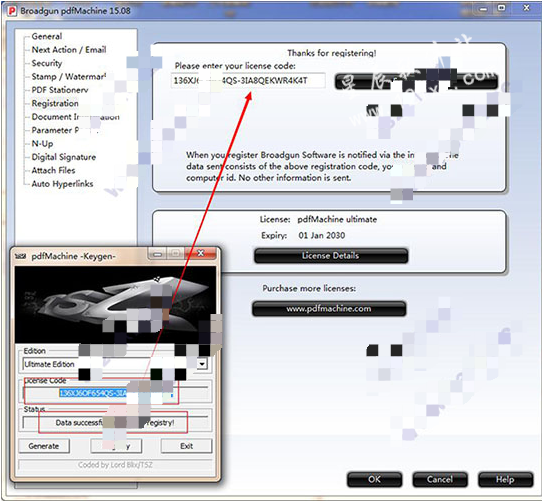Click 'Coded by Lord Blix/TSZ' text
Image resolution: width=542 pixels, height=501 pixels.
(115, 465)
